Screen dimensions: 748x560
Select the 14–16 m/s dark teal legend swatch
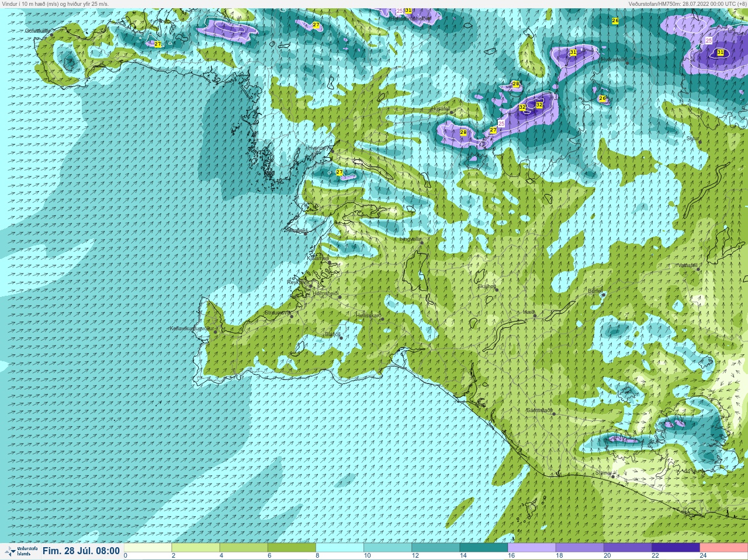coord(483,548)
